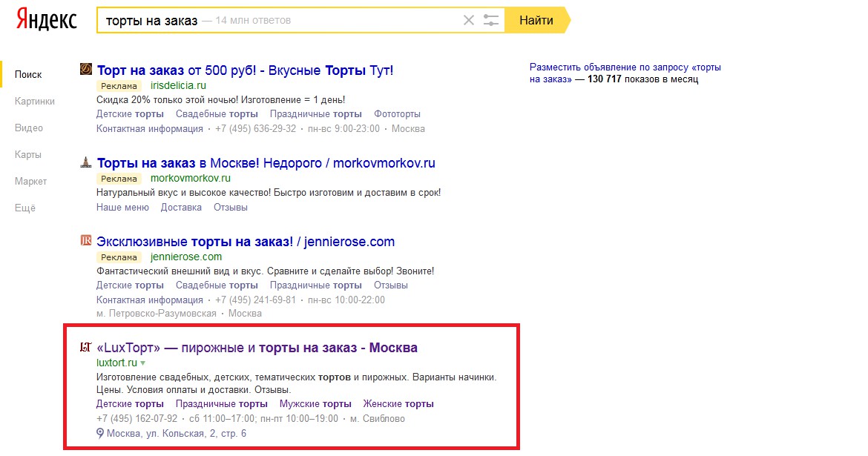This screenshot has width=868, height=456.
Task: Click the Реклама label under irisdelicia
Action: pos(119,86)
